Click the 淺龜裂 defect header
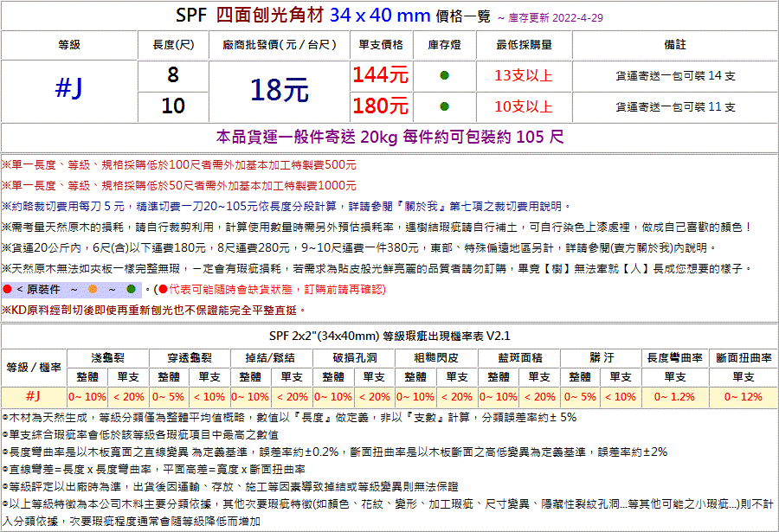Viewport: 779px width, 532px height. [x=108, y=357]
